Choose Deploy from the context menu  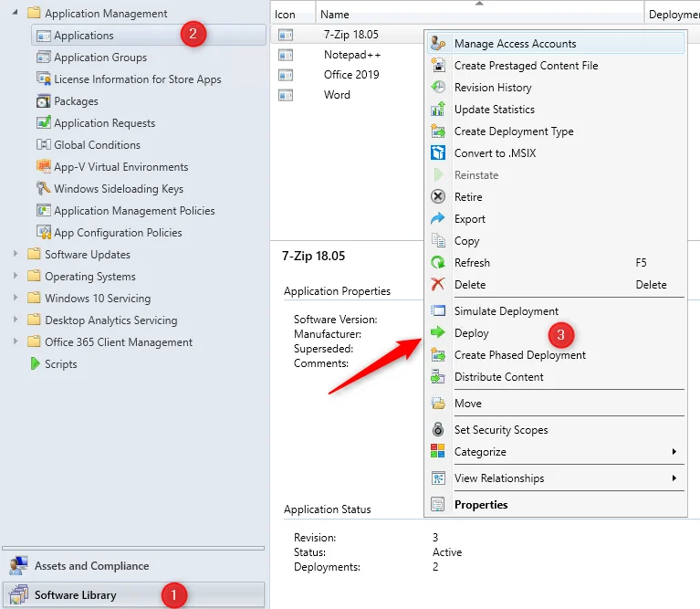click(x=556, y=332)
